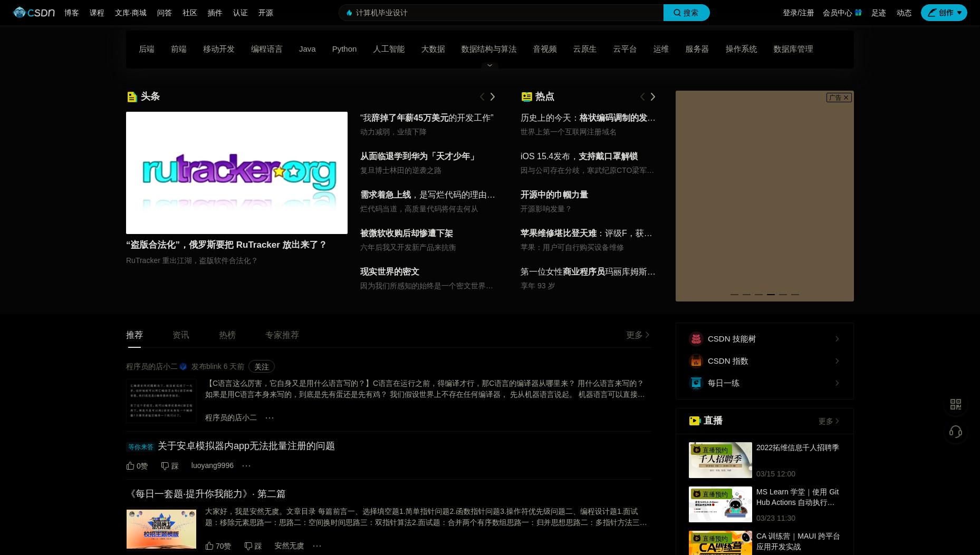
Task: Go to next 头条 slide
Action: (x=493, y=96)
